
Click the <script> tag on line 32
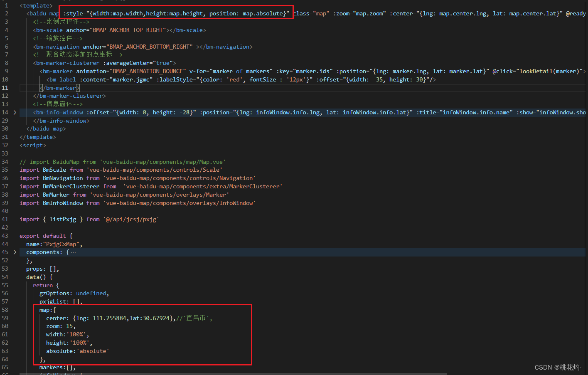(33, 146)
